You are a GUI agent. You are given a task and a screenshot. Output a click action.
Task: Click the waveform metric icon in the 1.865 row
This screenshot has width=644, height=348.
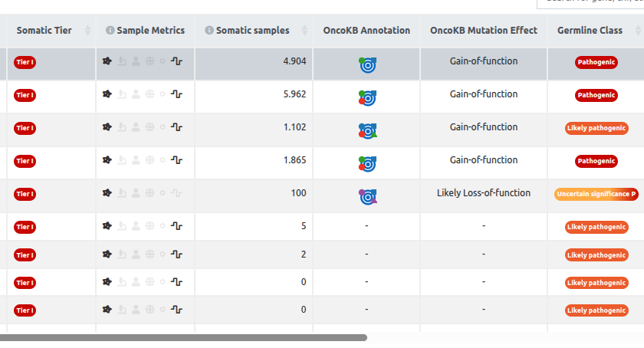pyautogui.click(x=177, y=160)
